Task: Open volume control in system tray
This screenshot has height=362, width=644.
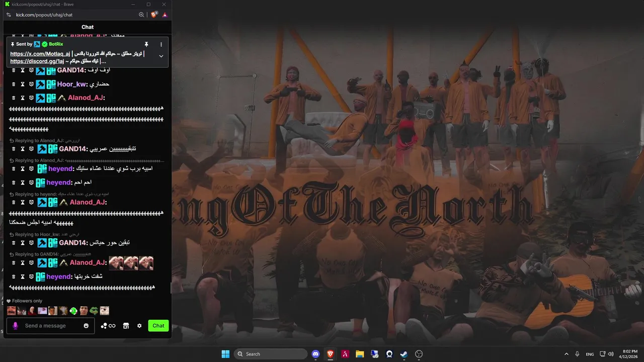Action: coord(610,354)
